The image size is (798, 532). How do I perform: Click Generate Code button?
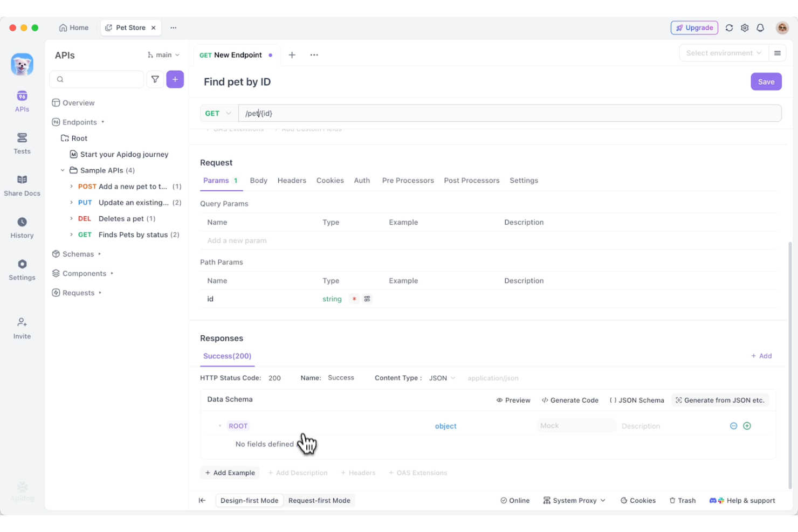tap(570, 400)
